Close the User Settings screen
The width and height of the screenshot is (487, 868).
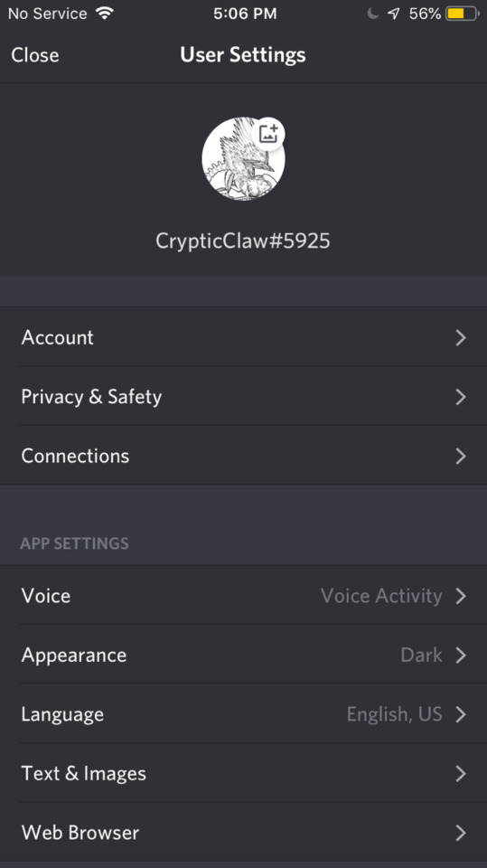click(x=35, y=55)
